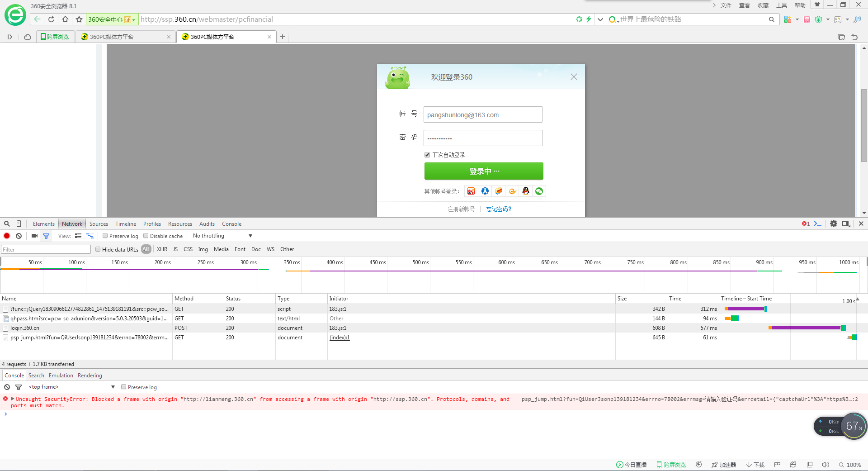Screen dimensions: 868x471
Task: Click the 帐号 account input field
Action: [483, 114]
